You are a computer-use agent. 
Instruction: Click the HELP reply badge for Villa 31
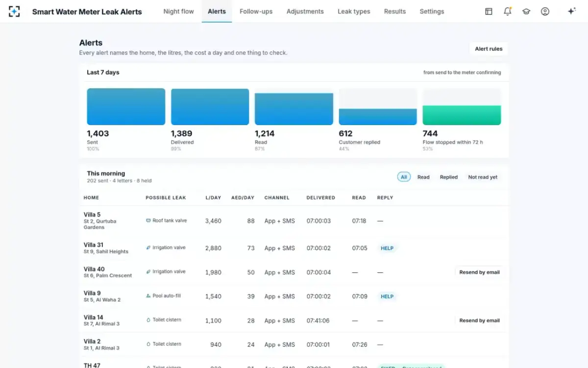click(x=387, y=248)
